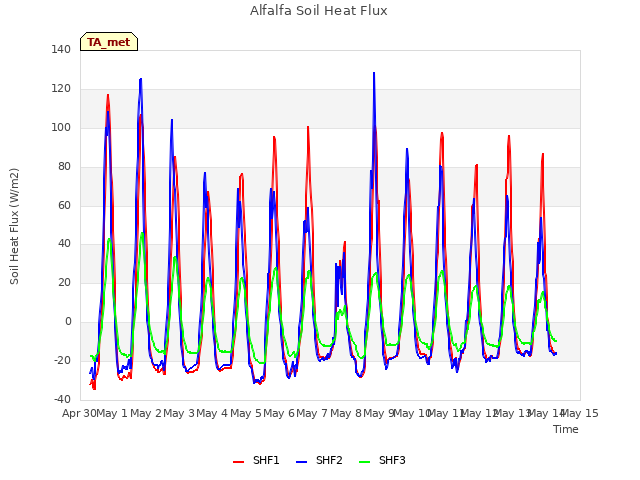Click the red SHF1 legend swatch

(238, 462)
